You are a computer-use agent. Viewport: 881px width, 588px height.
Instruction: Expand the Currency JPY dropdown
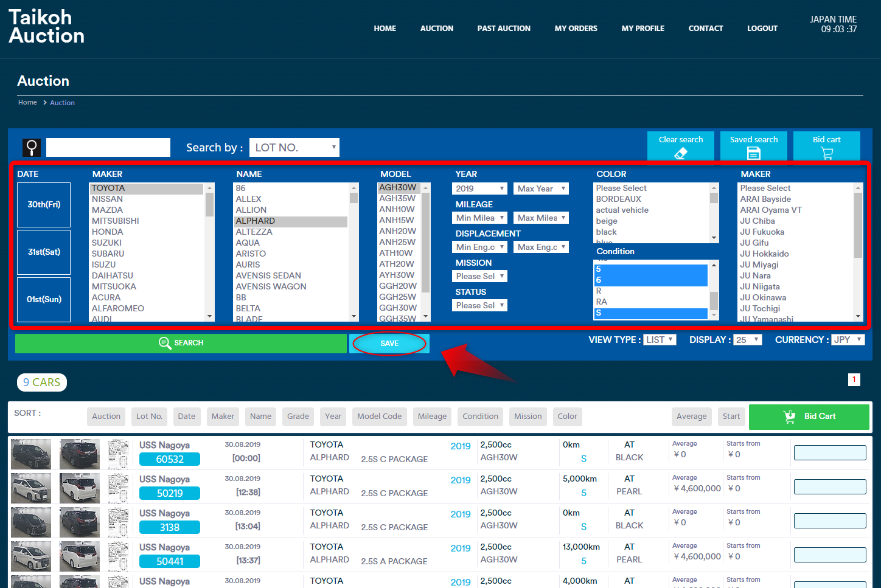[x=848, y=340]
